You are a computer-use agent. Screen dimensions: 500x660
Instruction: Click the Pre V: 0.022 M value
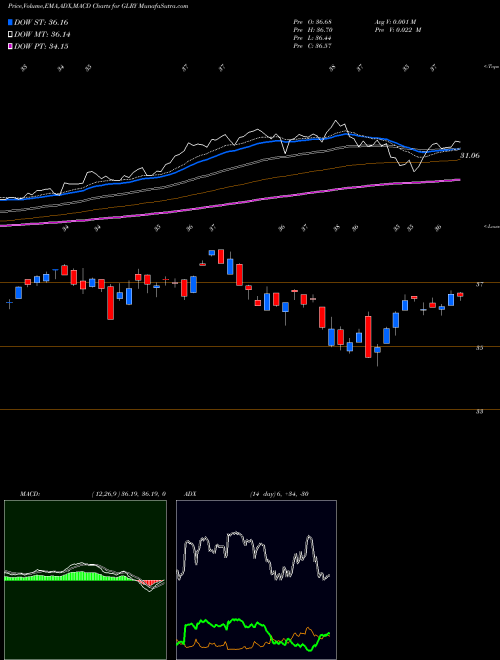pyautogui.click(x=399, y=30)
